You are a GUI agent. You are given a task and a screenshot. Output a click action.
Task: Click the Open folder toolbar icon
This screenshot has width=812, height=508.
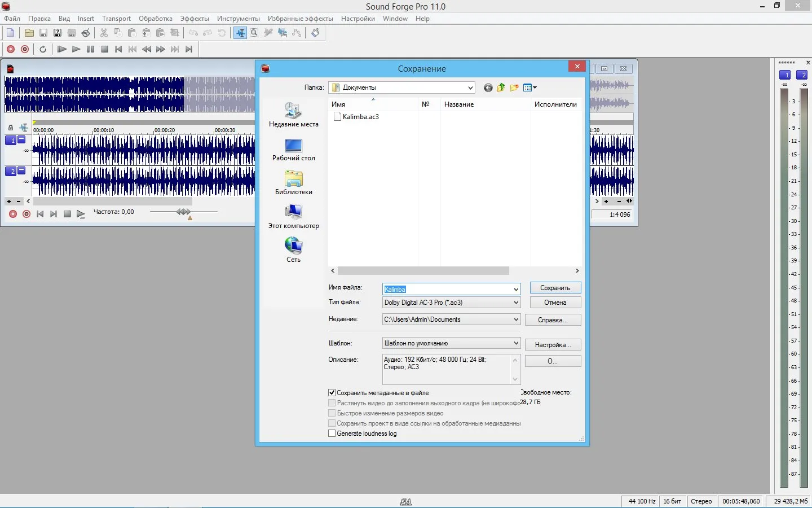pyautogui.click(x=29, y=33)
